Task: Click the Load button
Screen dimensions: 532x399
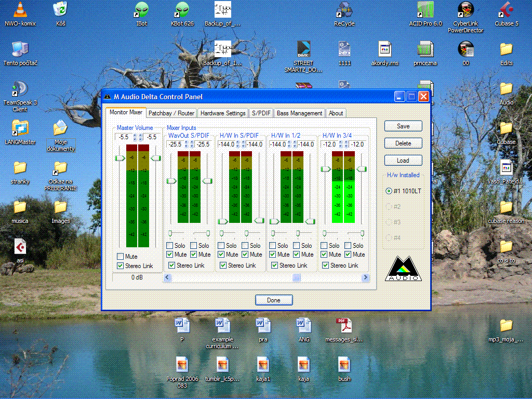Action: tap(403, 161)
